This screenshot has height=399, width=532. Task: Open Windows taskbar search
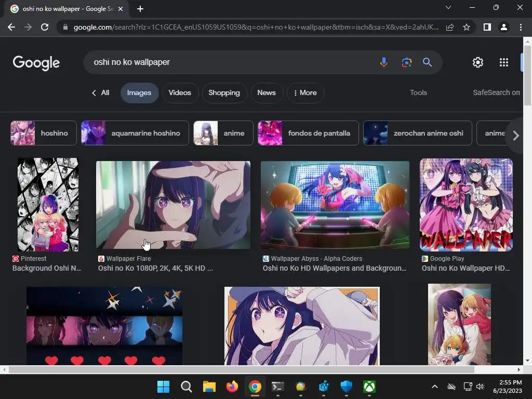(187, 387)
